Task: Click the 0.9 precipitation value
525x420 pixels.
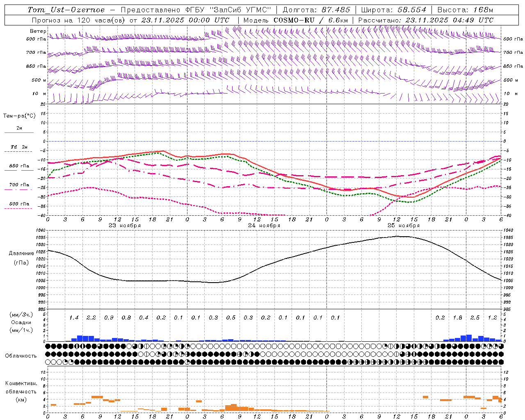Action: (109, 318)
